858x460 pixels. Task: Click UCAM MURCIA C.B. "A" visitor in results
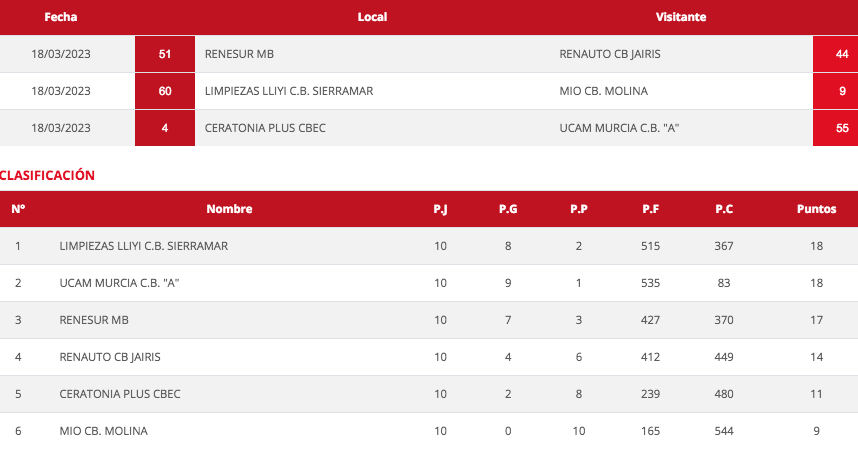[620, 128]
